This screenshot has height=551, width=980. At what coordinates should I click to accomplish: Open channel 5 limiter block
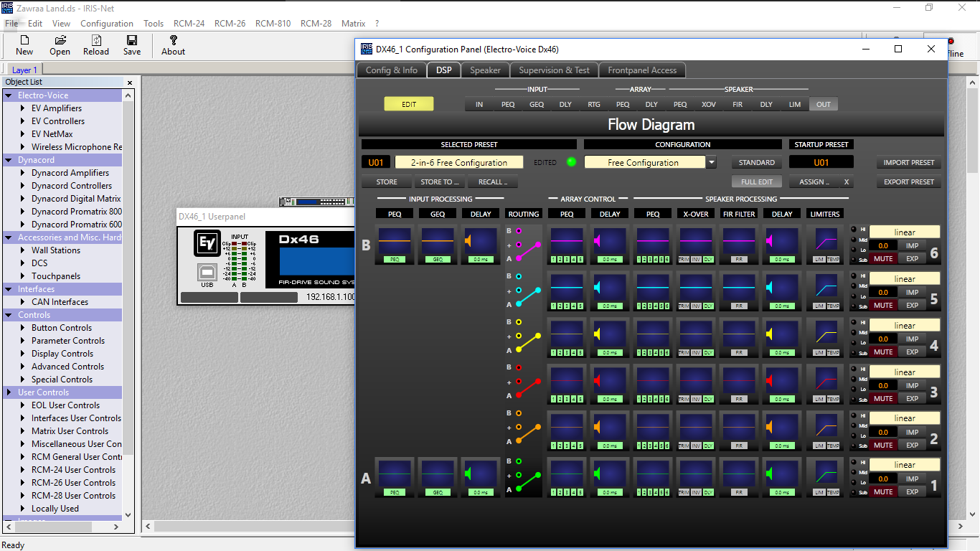coord(825,291)
